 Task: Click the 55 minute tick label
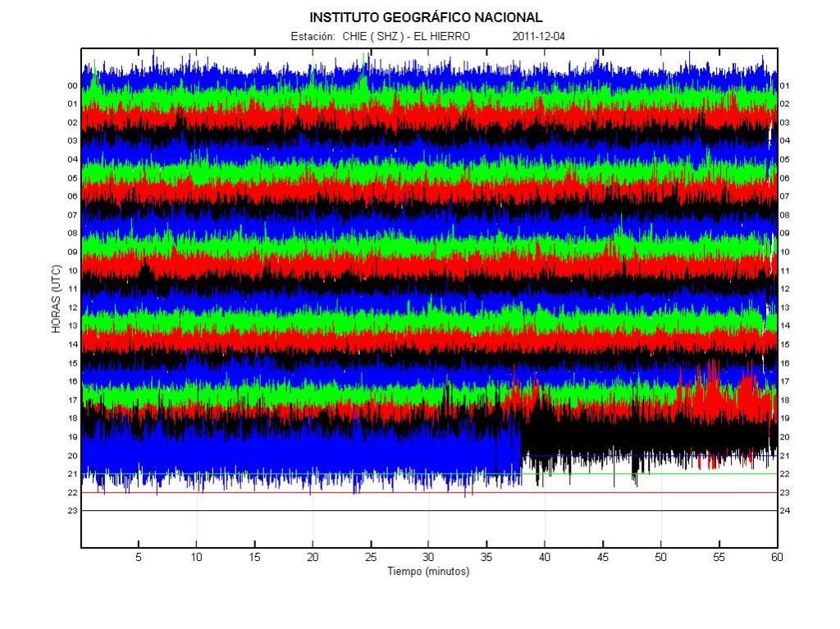click(x=719, y=558)
